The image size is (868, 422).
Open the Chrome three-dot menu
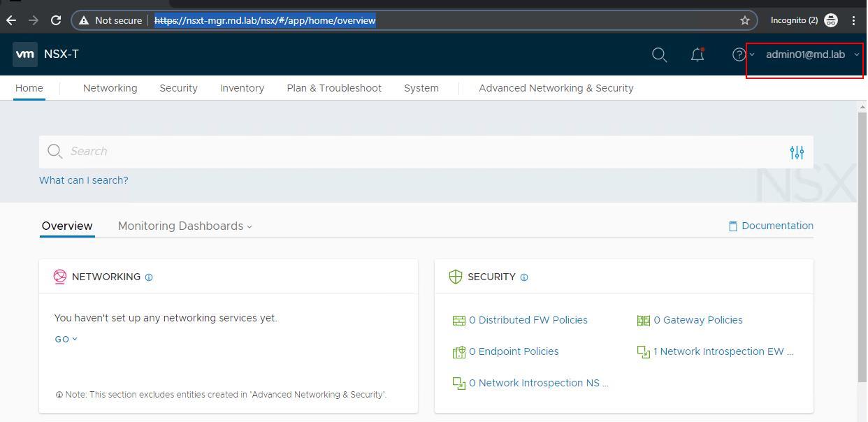(854, 20)
